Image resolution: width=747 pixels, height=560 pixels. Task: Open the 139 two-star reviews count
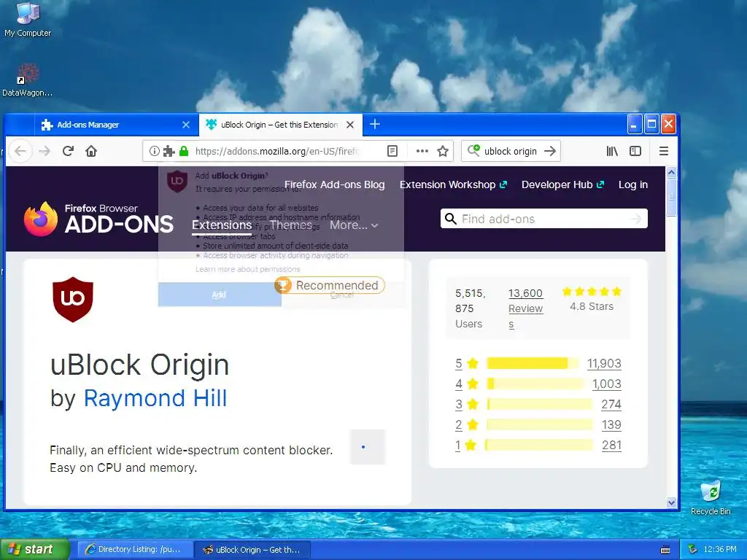611,425
